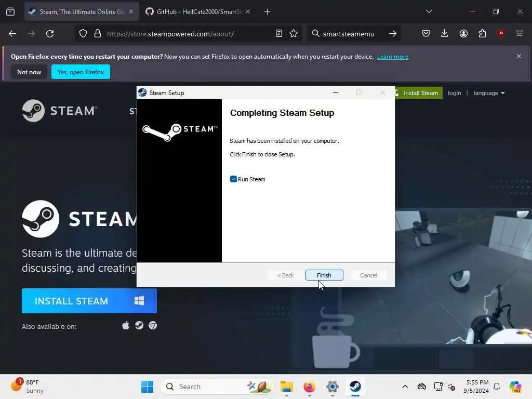Viewport: 532px width, 399px height.
Task: Click the search magnifier icon in search box
Action: coord(315,34)
